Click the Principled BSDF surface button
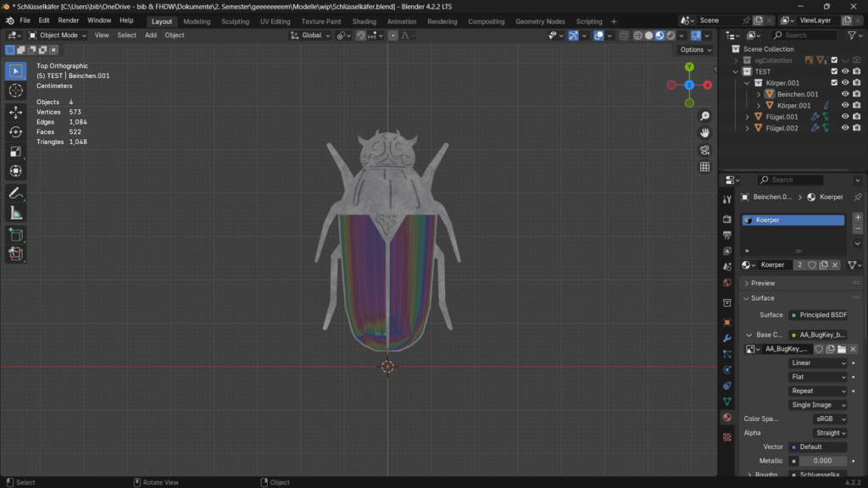The height and width of the screenshot is (488, 868). 818,315
